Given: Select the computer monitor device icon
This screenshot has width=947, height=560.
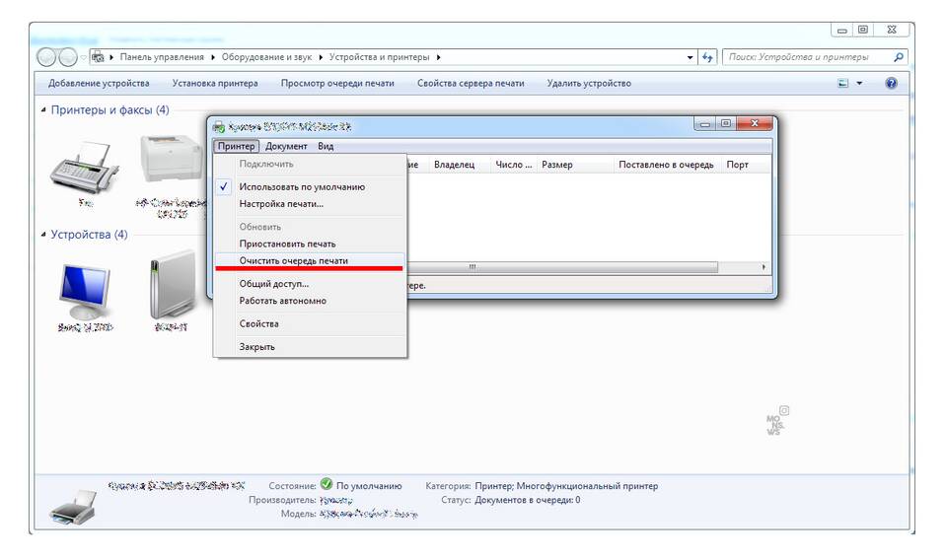Looking at the screenshot, I should [85, 288].
